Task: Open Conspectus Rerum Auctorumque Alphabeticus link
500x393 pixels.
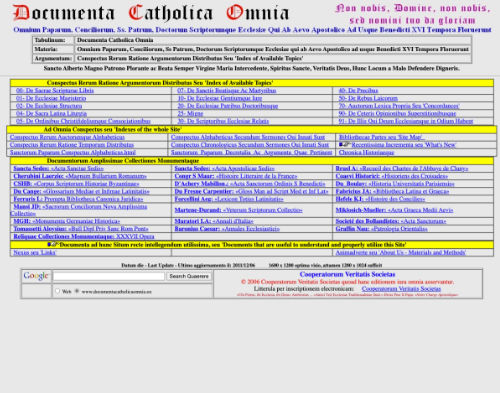Action: 67,137
